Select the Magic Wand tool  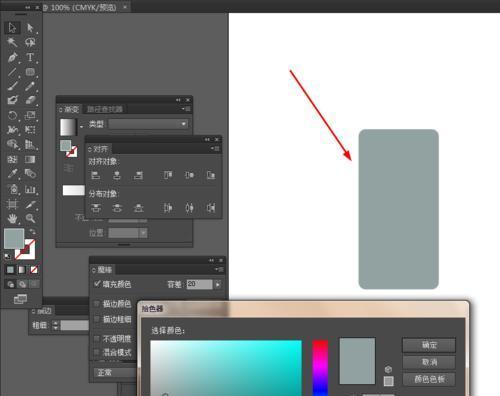click(x=12, y=42)
